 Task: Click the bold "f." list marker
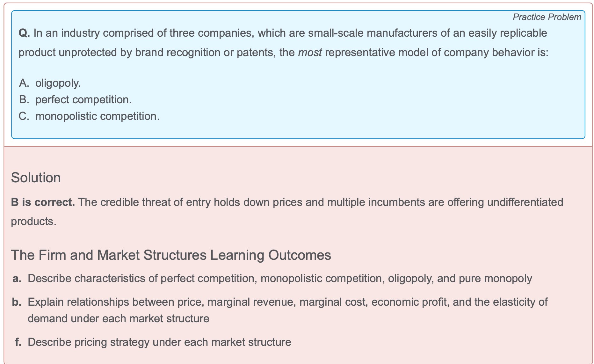18,342
